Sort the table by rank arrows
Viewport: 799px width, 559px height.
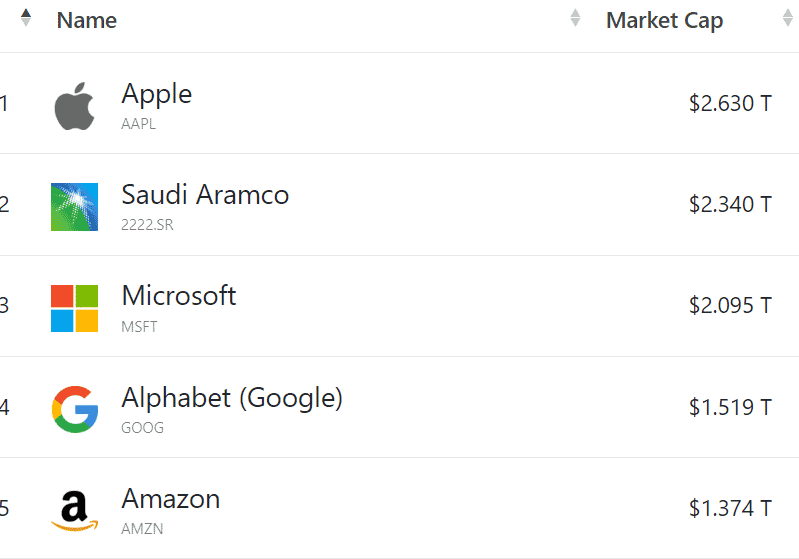26,18
